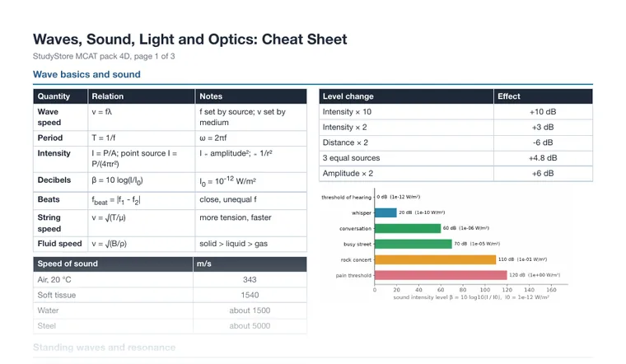Screen dimensions: 626x364
Task: Click the +4.8 dB effect cell
Action: click(x=543, y=158)
